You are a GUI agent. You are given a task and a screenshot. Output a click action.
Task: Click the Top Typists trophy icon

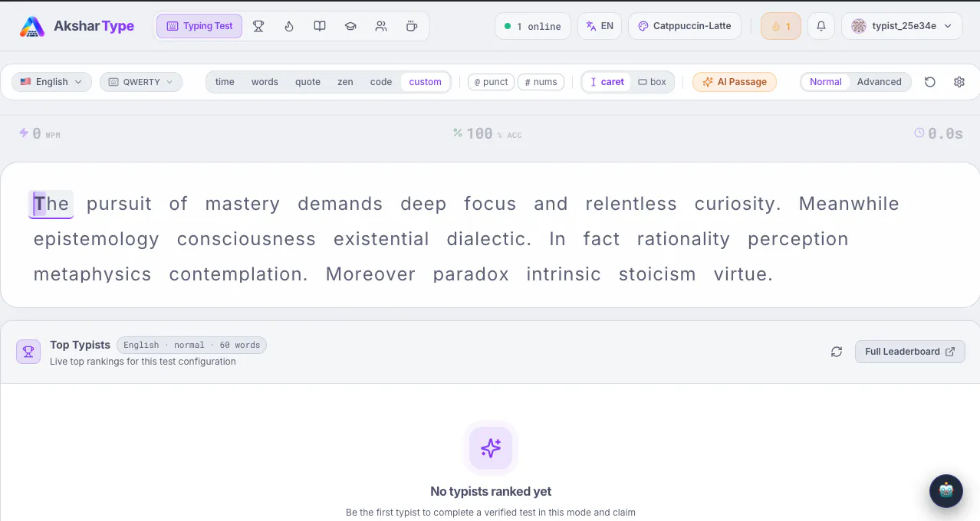coord(28,352)
